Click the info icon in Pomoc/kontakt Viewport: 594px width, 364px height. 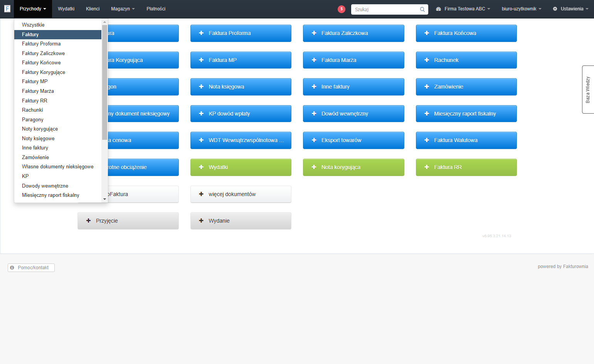click(12, 268)
